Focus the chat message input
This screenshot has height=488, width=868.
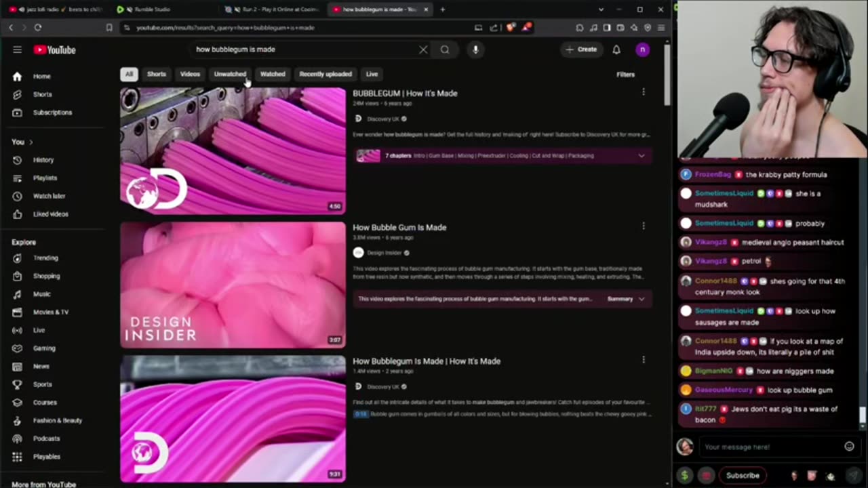[772, 447]
